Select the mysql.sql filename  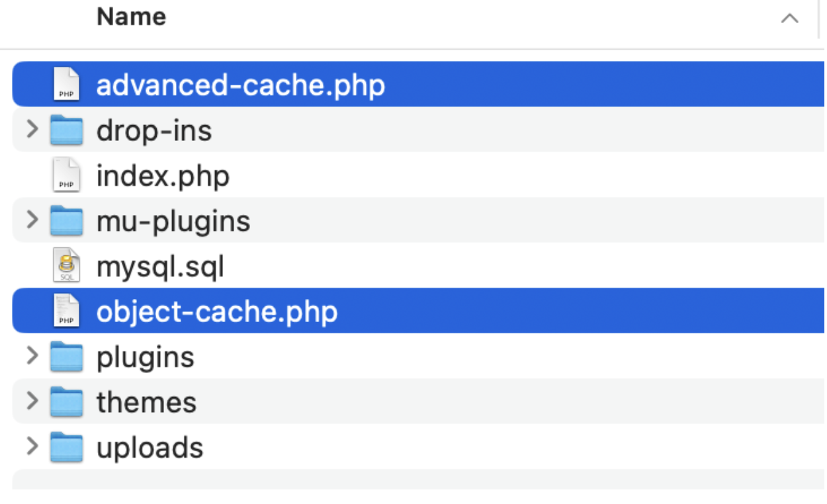coord(160,267)
